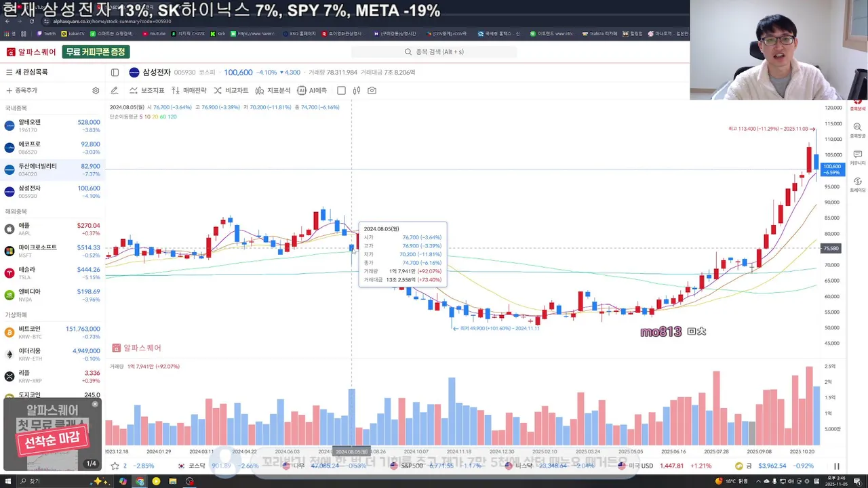This screenshot has width=868, height=488.
Task: Select 엔비디아 NVDA in the watchlist
Action: point(52,295)
